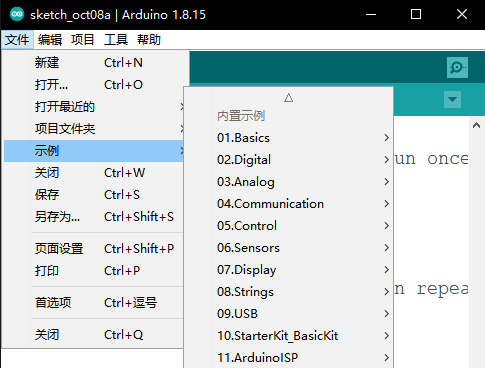
Task: Select the highlighted 示例 menu entry
Action: coord(94,151)
